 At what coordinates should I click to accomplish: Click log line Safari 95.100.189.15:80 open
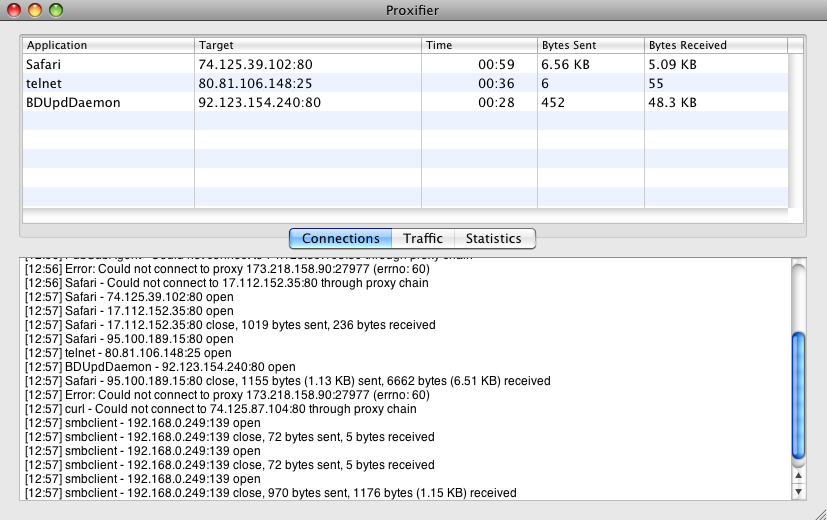pyautogui.click(x=129, y=339)
